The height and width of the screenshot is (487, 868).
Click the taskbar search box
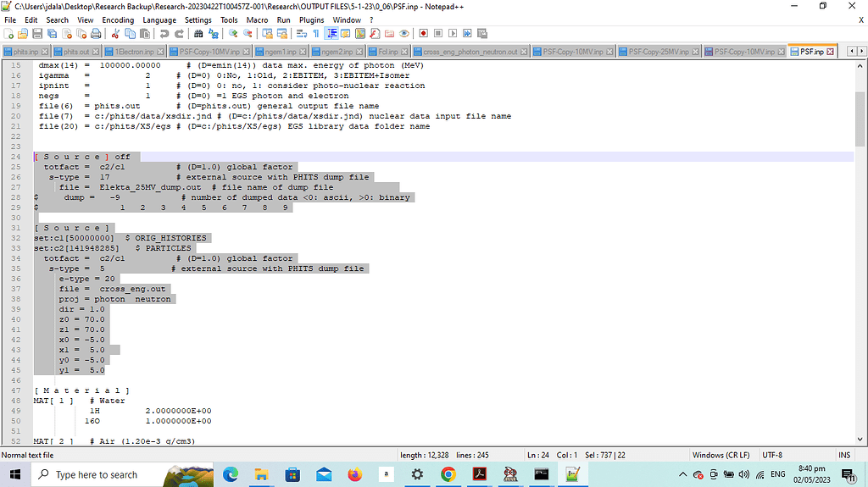pos(122,474)
